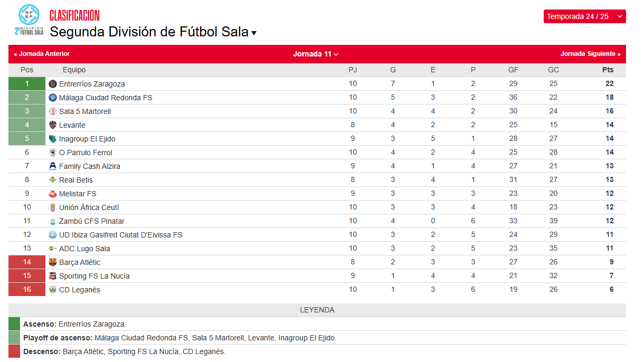The image size is (644, 362).
Task: Click the Family Cash Alzira logo icon
Action: 52,166
